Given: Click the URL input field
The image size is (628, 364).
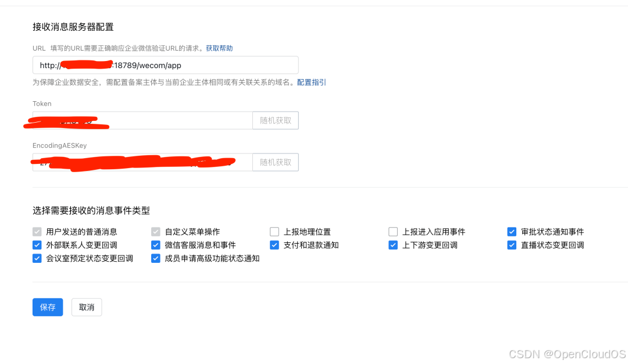Looking at the screenshot, I should pos(165,65).
